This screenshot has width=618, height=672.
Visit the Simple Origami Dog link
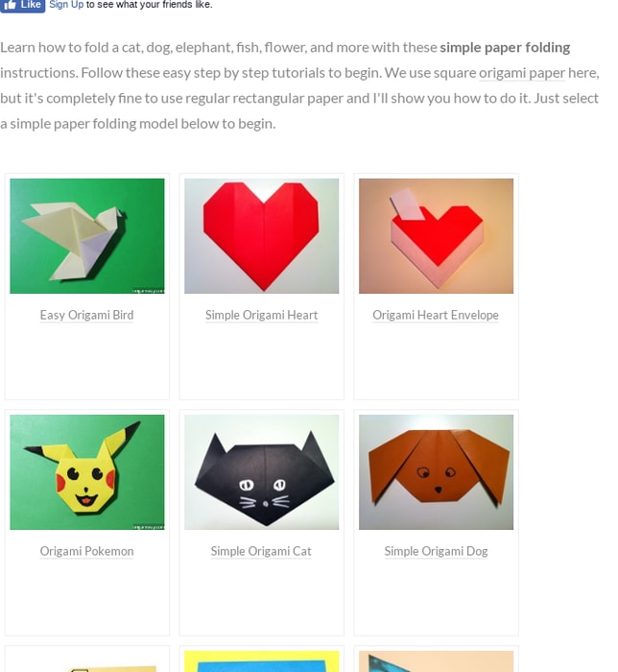click(436, 551)
